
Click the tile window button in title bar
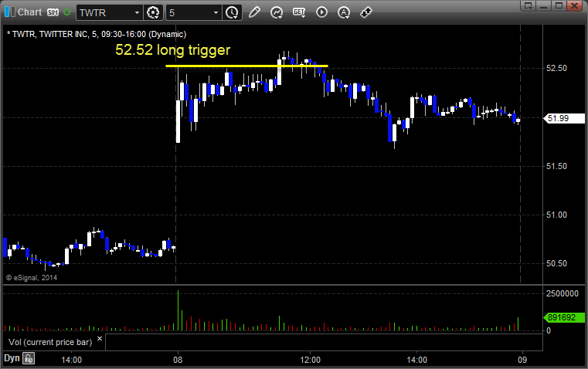[x=529, y=5]
